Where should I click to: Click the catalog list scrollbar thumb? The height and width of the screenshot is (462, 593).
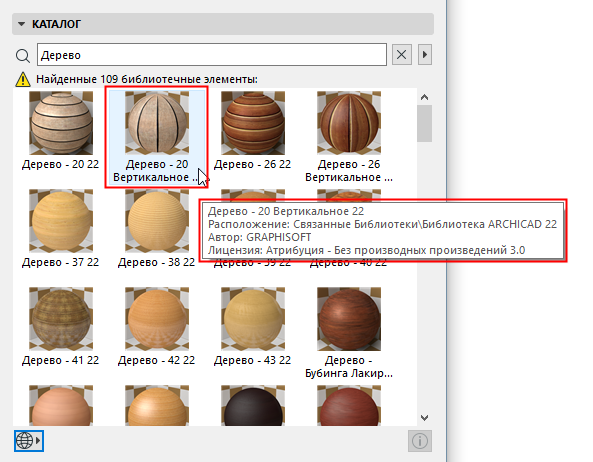(424, 124)
